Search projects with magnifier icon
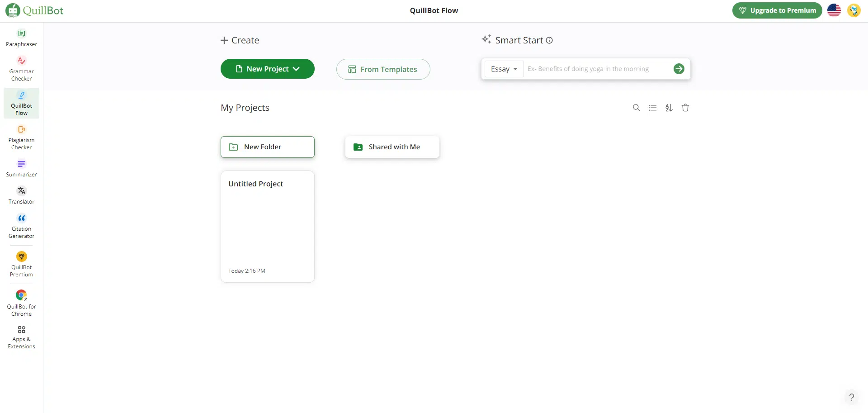Image resolution: width=868 pixels, height=413 pixels. (x=636, y=108)
